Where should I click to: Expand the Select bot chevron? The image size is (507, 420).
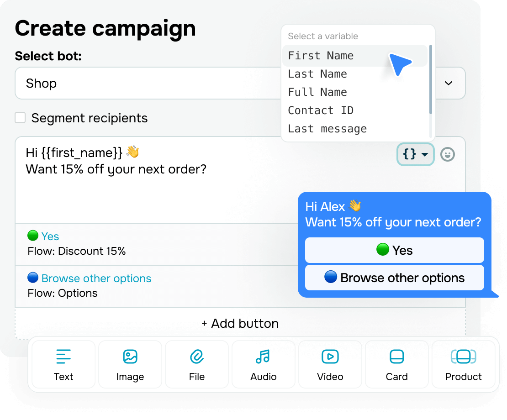click(x=448, y=84)
